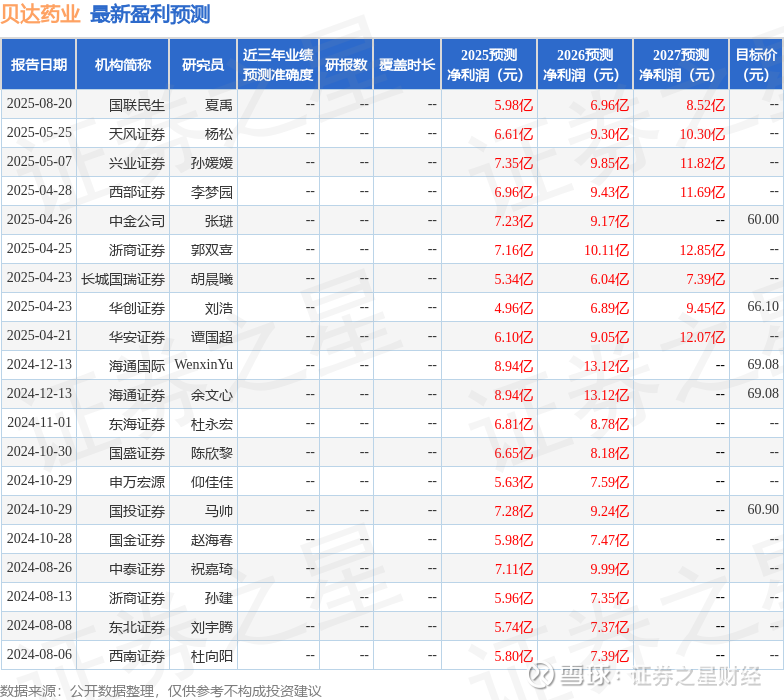This screenshot has height=700, width=784.
Task: Click the 2027预测净利润 column header
Action: (x=681, y=64)
